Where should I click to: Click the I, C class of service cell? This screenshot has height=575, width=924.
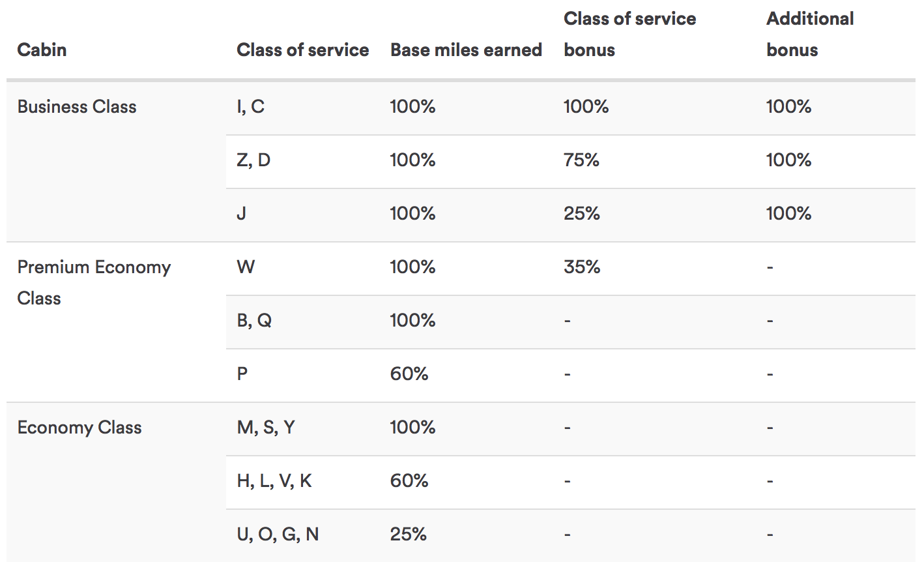coord(250,107)
